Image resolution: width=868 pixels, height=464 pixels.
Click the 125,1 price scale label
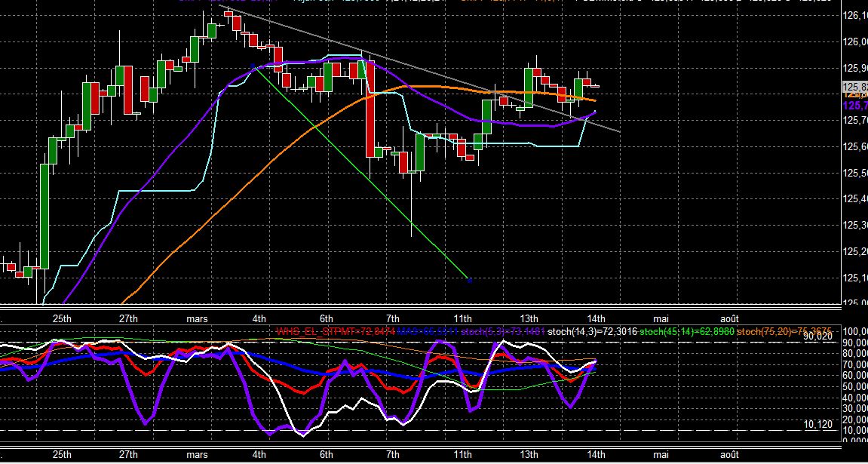pos(854,278)
